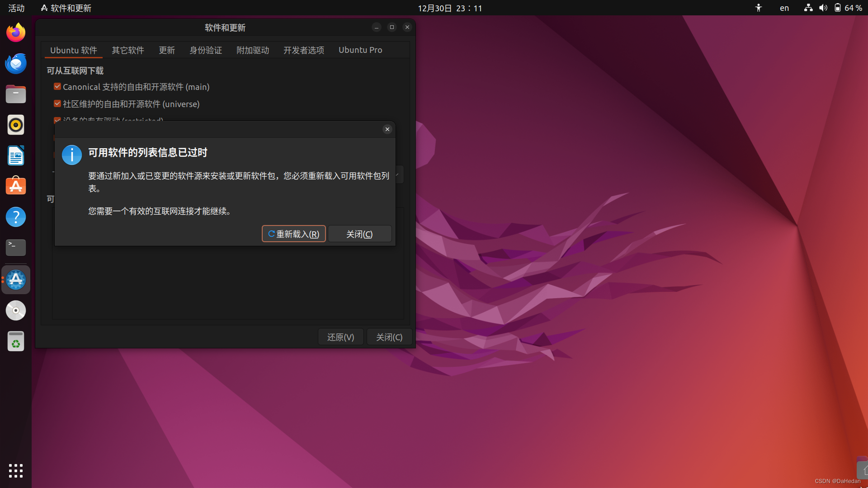
Task: Switch to the 其它软件 tab
Action: [128, 50]
